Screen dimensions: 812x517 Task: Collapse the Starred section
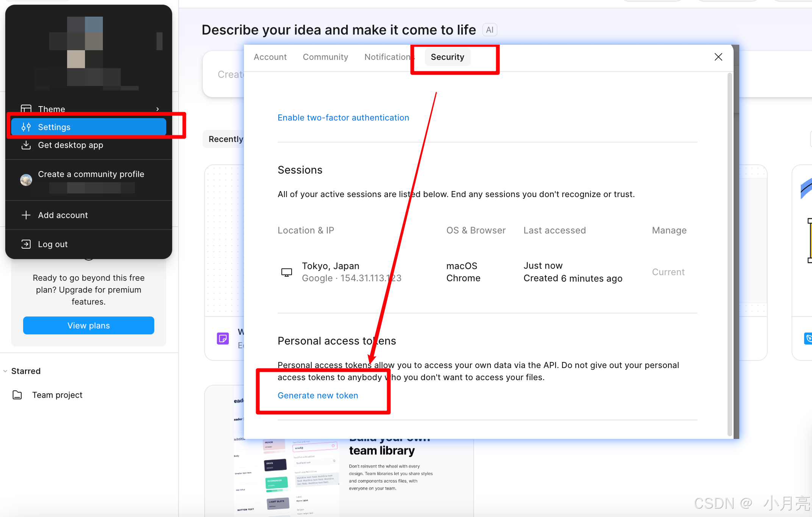[x=5, y=371]
